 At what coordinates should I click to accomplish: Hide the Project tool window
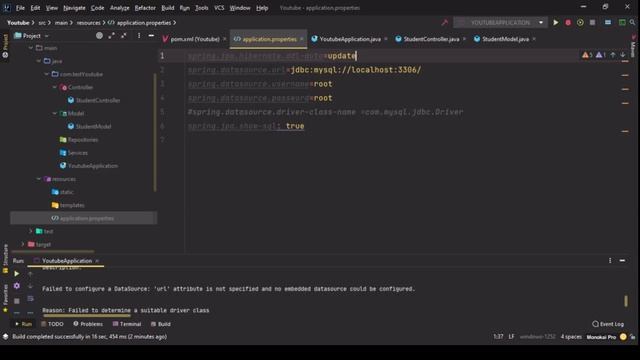pyautogui.click(x=151, y=36)
